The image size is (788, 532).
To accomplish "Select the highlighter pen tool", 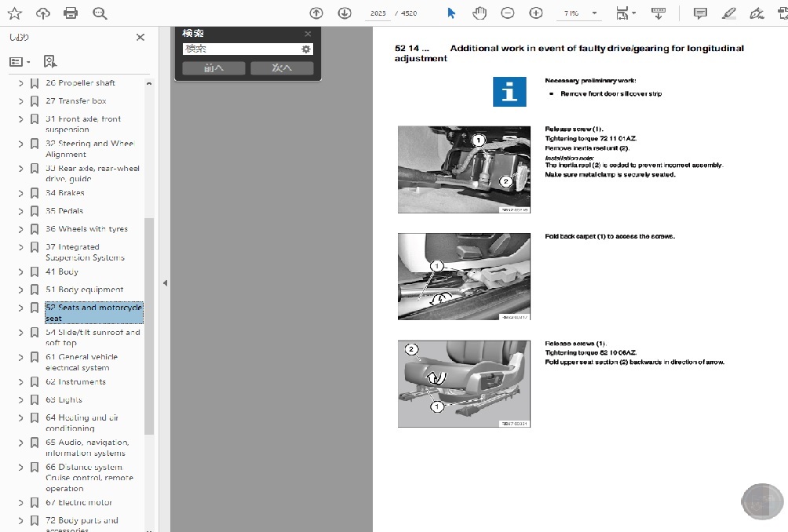I will click(728, 13).
